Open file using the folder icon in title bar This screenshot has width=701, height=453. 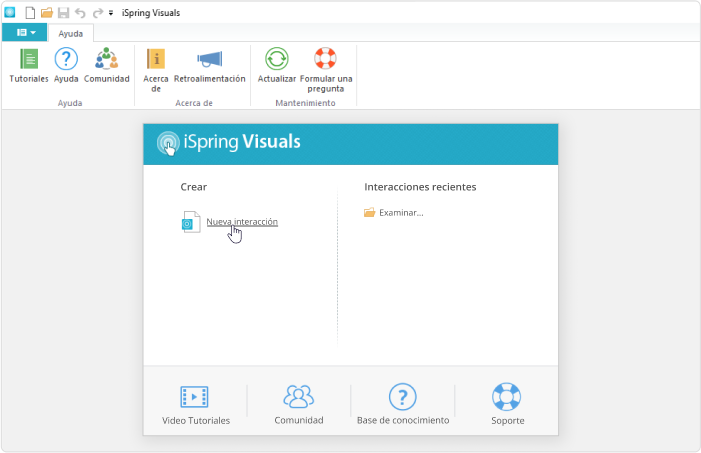[47, 13]
